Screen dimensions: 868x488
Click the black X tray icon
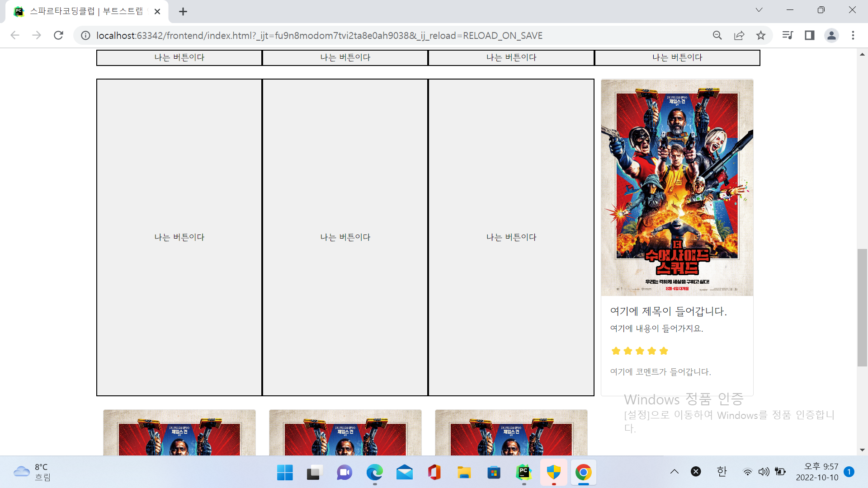point(696,472)
